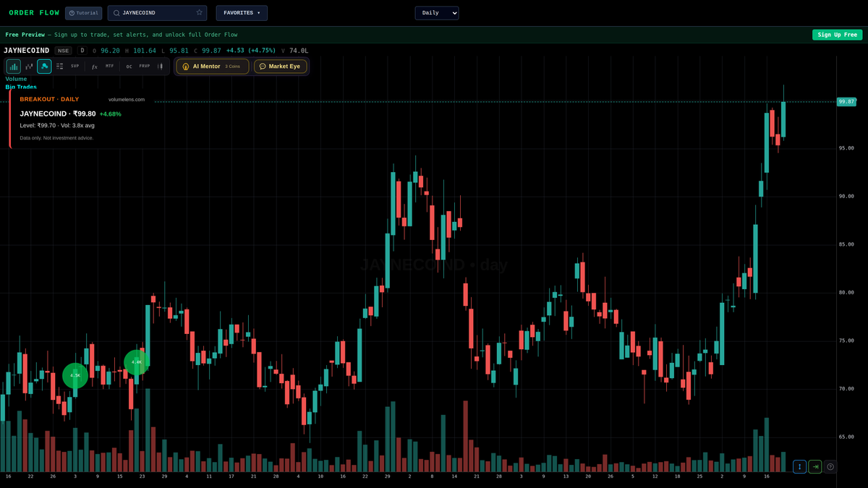Open the D timeframe selector
The width and height of the screenshot is (868, 488).
tap(82, 51)
